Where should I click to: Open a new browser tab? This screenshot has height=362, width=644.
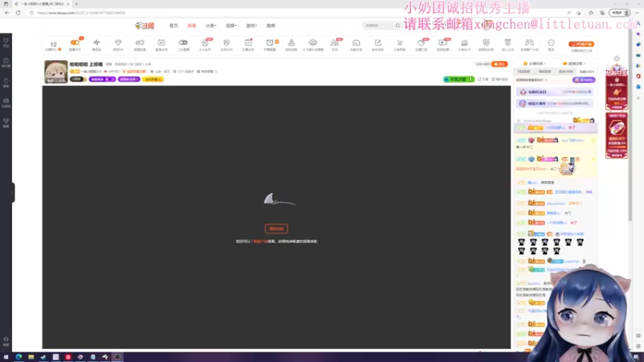pos(76,4)
